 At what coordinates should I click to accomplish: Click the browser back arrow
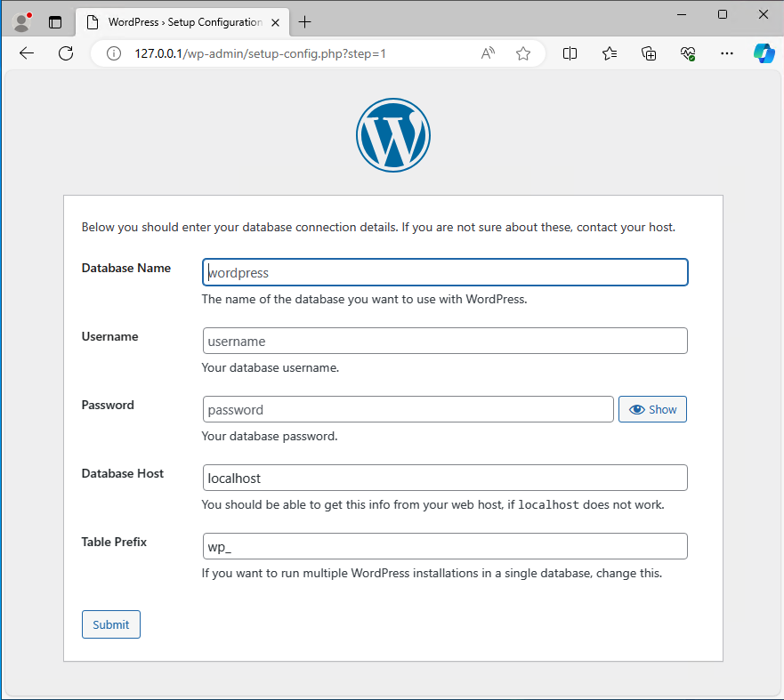[x=27, y=53]
